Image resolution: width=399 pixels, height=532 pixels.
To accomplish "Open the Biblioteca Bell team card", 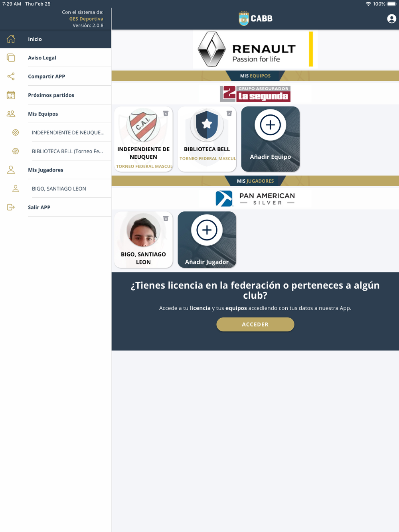I will tap(207, 139).
